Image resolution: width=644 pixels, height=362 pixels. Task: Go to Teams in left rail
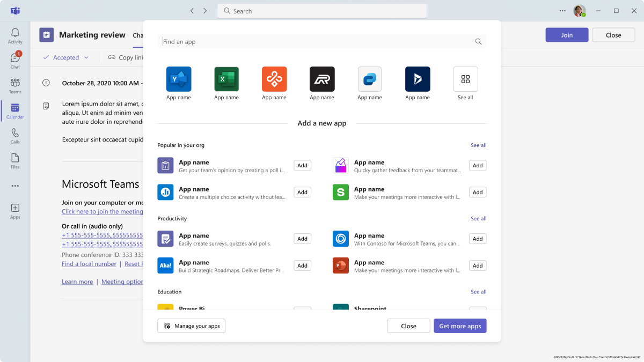(15, 86)
